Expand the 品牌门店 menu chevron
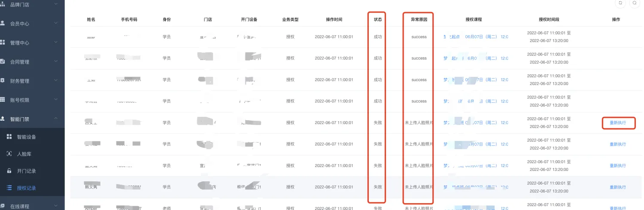644x210 pixels. click(x=56, y=4)
